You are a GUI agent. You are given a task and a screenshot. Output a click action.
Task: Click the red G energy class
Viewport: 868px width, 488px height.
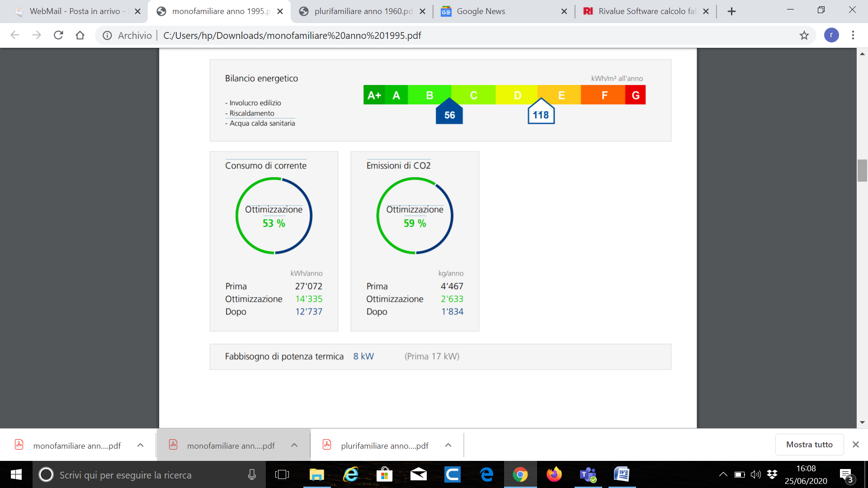tap(635, 95)
